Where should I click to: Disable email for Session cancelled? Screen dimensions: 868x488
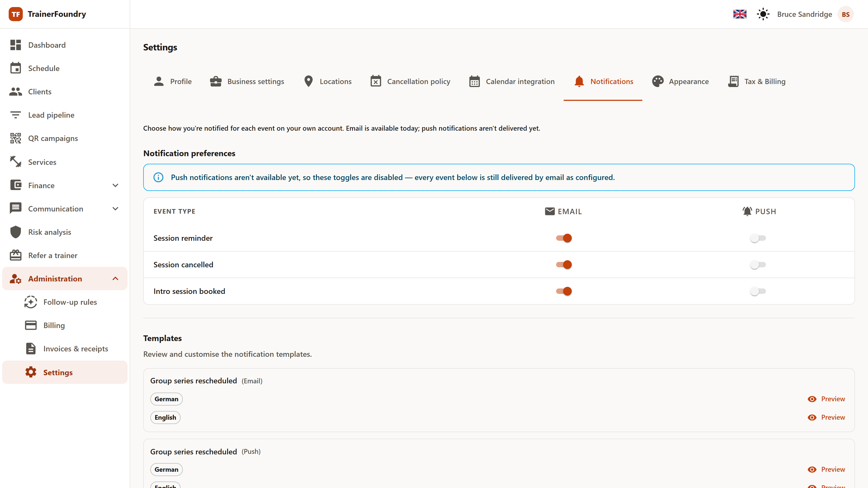coord(564,265)
